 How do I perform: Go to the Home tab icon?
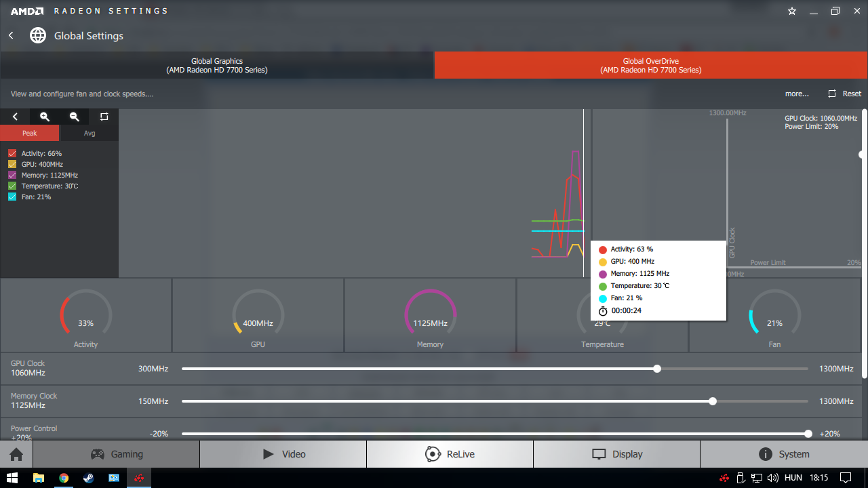(16, 454)
